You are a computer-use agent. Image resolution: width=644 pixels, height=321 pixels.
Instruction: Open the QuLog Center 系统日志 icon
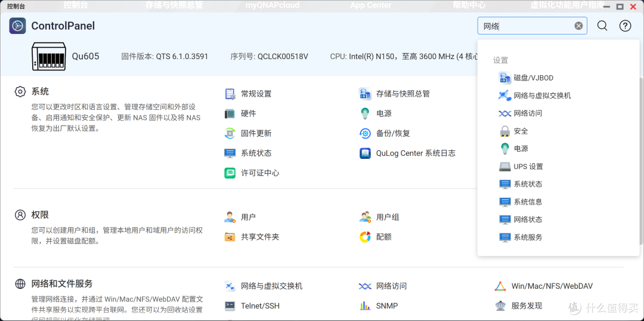pyautogui.click(x=365, y=153)
